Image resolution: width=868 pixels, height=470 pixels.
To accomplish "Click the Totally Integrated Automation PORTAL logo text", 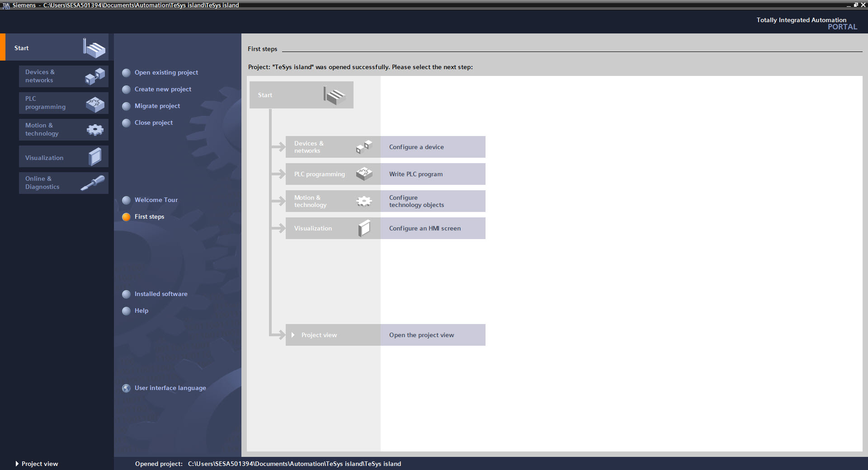I will point(807,23).
